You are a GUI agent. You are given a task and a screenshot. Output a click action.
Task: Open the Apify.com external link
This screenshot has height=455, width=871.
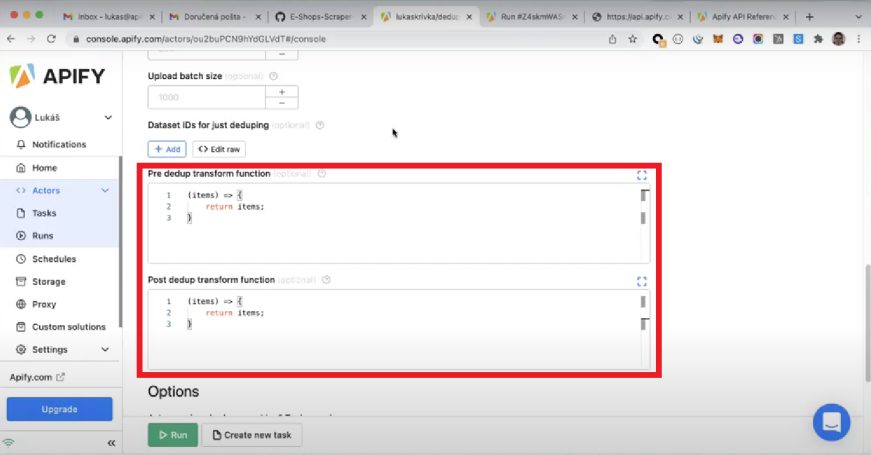[x=37, y=377]
